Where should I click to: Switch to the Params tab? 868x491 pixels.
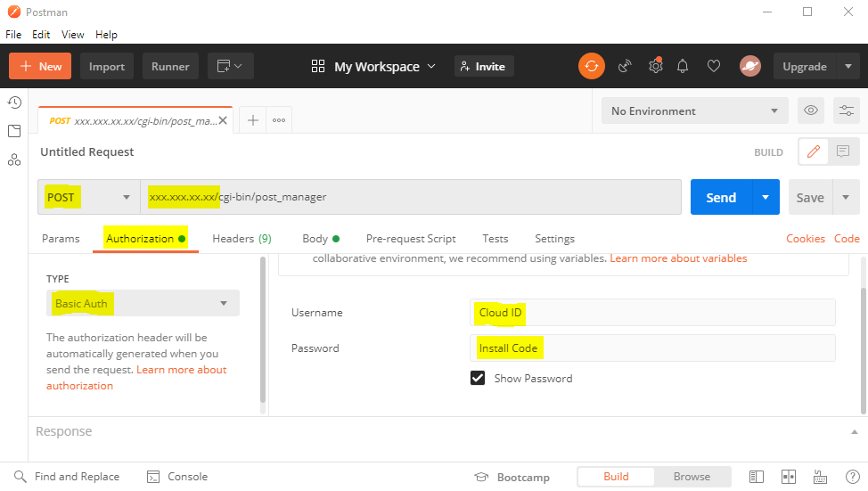pyautogui.click(x=61, y=239)
